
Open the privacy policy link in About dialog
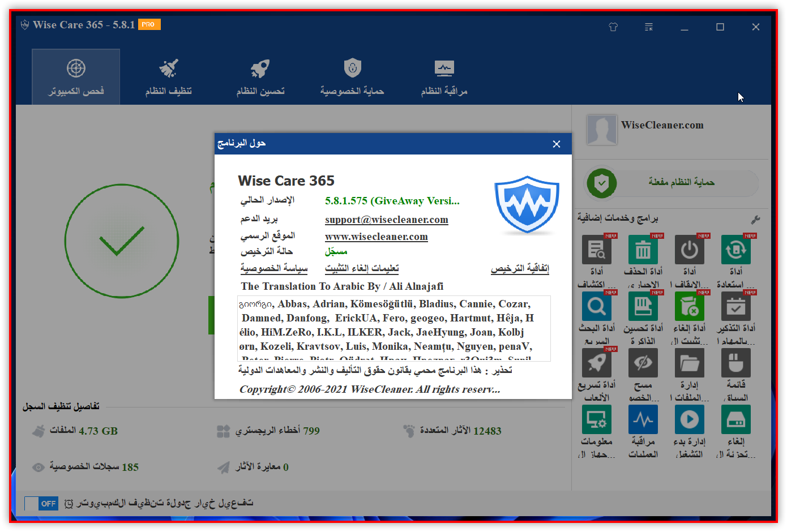click(274, 268)
